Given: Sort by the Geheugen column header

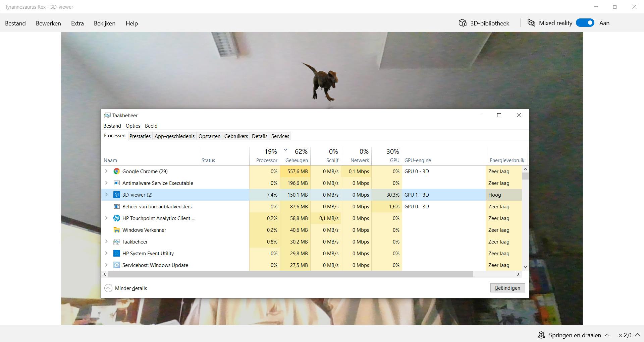Looking at the screenshot, I should point(295,156).
